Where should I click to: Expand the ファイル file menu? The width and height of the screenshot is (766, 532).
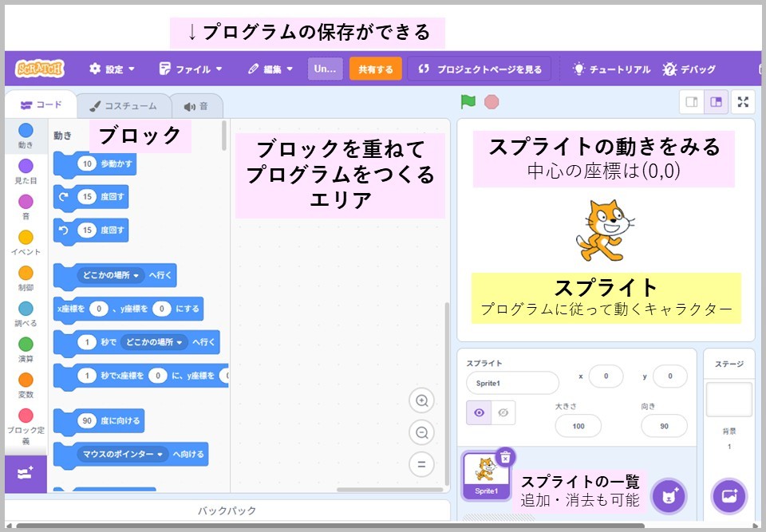click(x=190, y=69)
